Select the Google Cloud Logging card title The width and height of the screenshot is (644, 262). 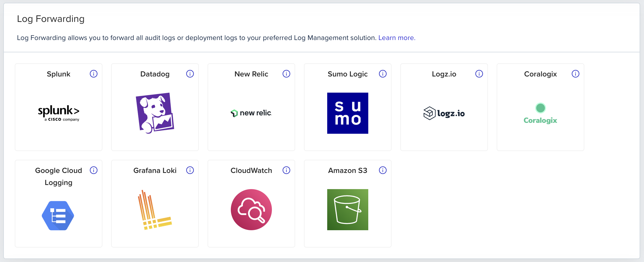click(59, 176)
